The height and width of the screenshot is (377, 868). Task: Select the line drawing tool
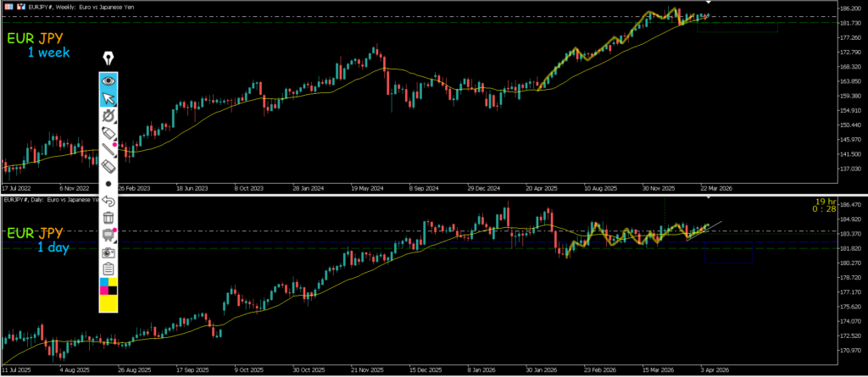click(108, 149)
